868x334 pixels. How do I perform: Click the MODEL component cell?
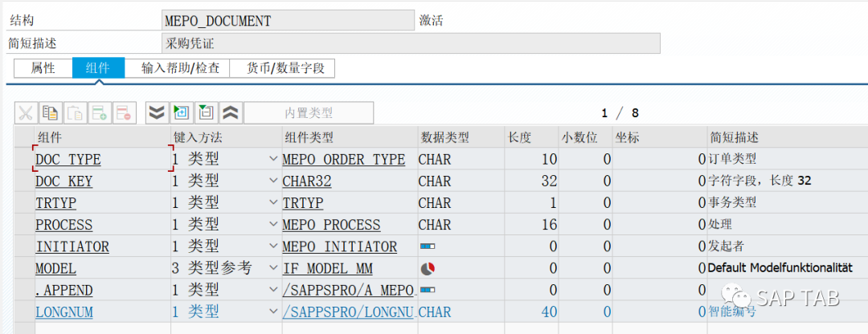click(102, 268)
